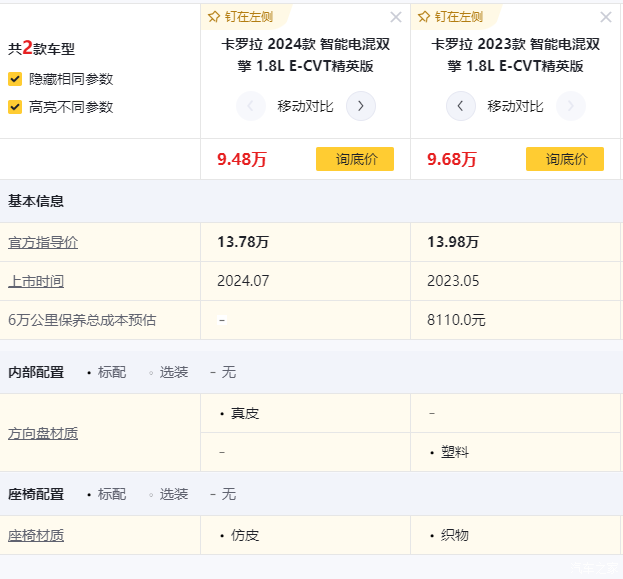Screen dimensions: 623x579
Task: Pin the 2023 Corolla column to left
Action: [x=451, y=16]
